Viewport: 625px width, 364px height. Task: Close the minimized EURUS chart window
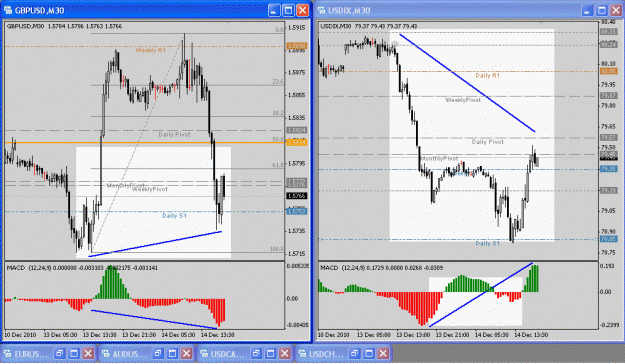point(88,353)
